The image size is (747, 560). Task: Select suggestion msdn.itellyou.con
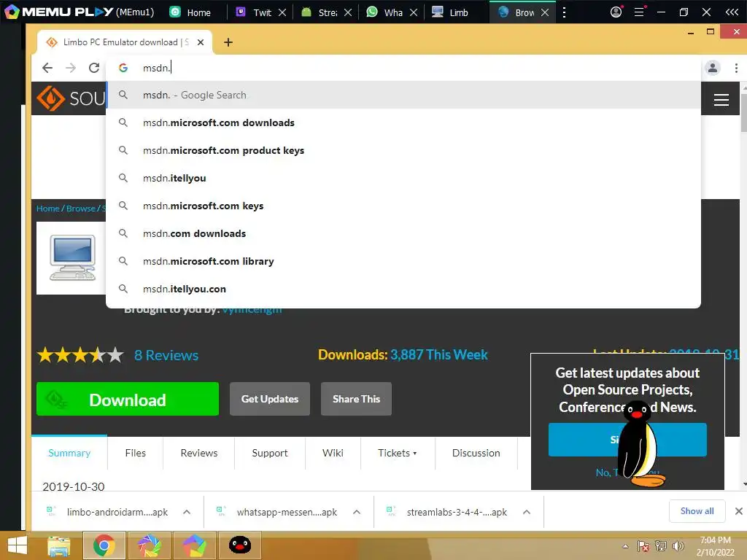[x=403, y=289]
